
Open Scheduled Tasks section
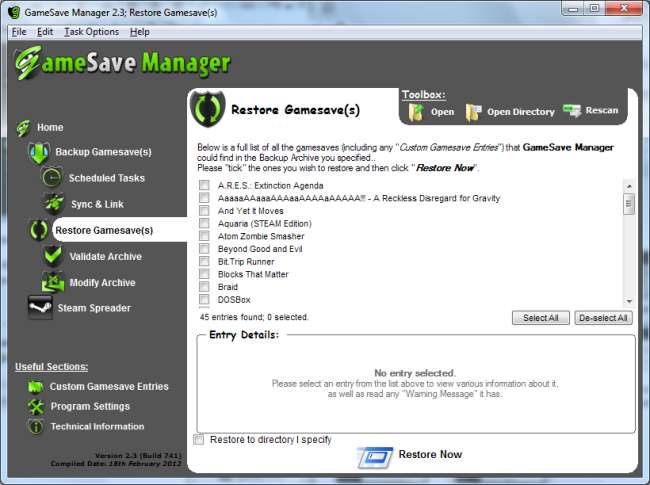107,178
